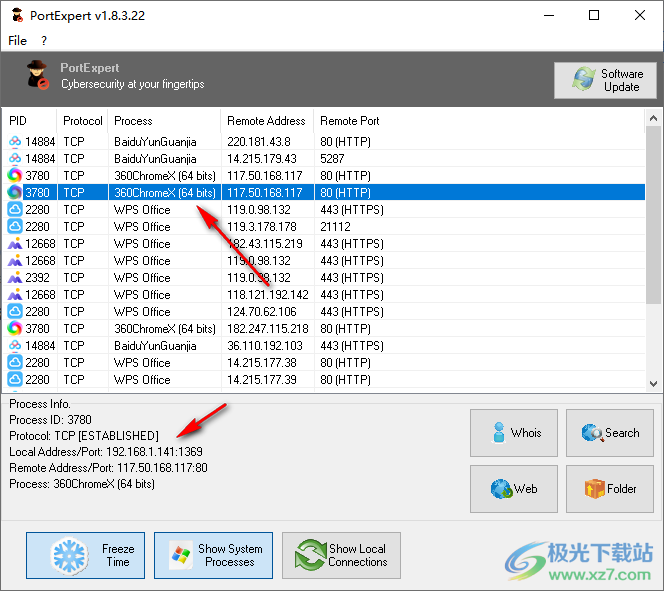The image size is (664, 591).
Task: Click the scroll down arrow of list
Action: coord(653,384)
